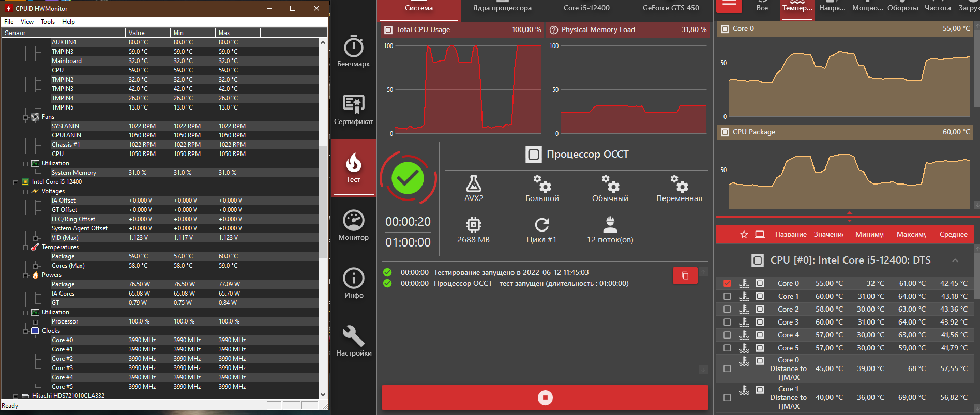Click the Value column header in HWMonitor

coord(147,33)
